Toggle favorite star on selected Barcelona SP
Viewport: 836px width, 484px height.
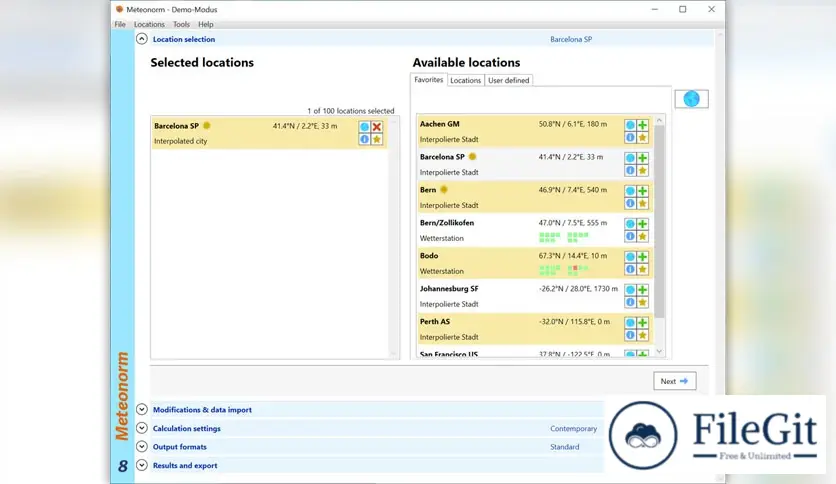[377, 139]
